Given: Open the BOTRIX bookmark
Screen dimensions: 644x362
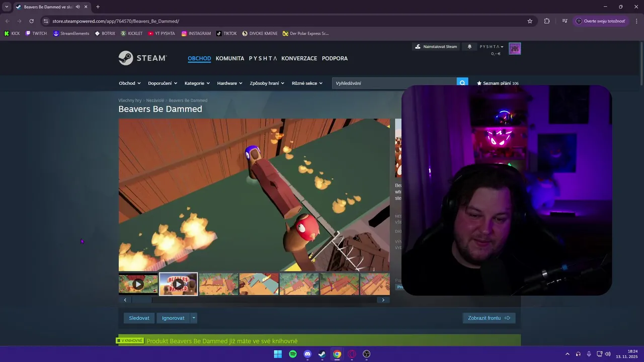Looking at the screenshot, I should [105, 34].
